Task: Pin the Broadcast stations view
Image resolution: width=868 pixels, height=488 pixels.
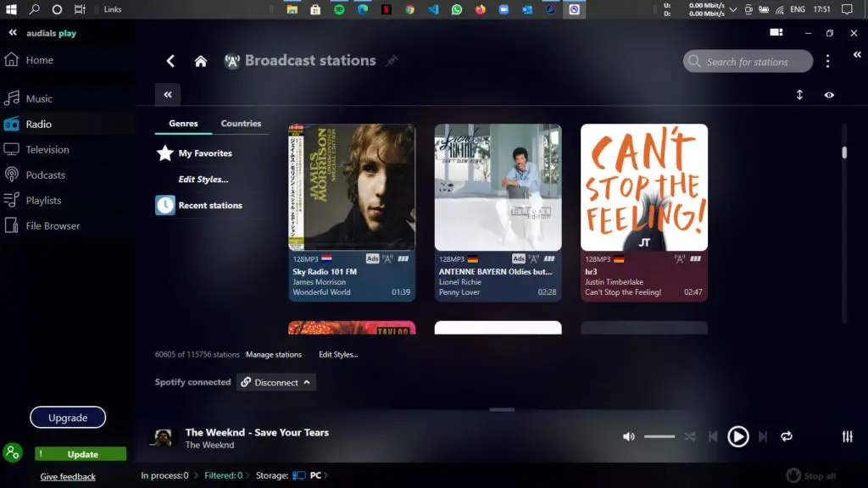Action: click(392, 60)
